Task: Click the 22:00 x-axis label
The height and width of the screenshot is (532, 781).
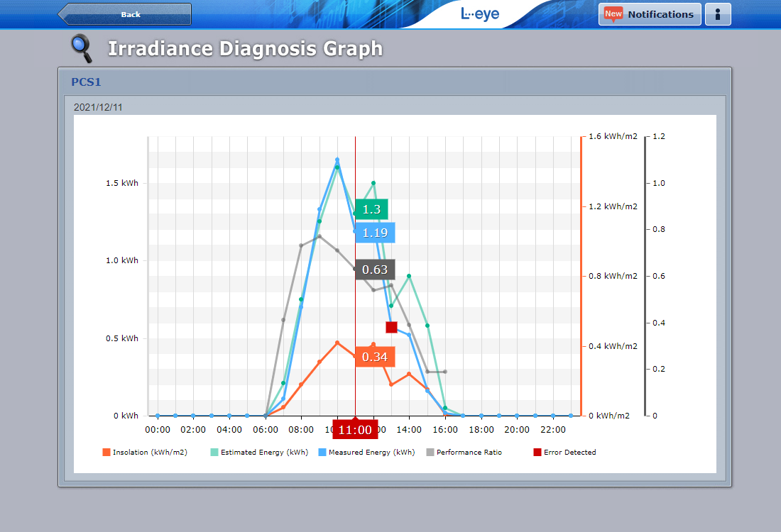Action: coord(553,429)
